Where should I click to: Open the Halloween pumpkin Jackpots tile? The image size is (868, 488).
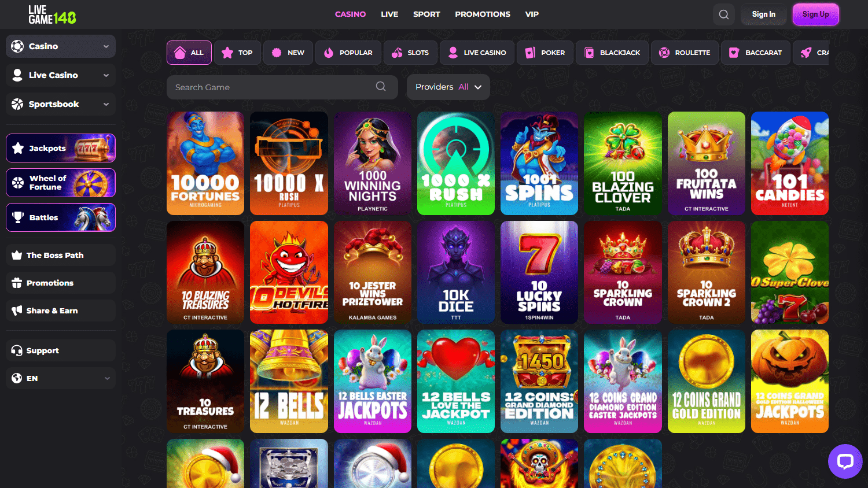pyautogui.click(x=790, y=381)
